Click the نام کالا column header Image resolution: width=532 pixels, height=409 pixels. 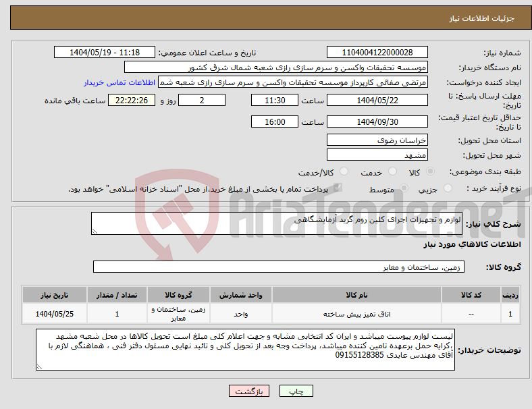356,295
